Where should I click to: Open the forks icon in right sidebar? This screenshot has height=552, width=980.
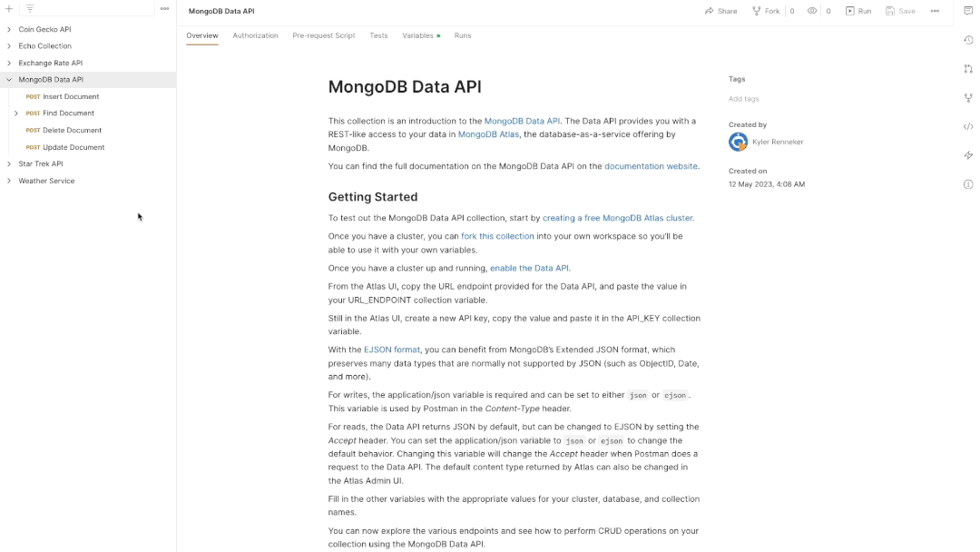[968, 97]
